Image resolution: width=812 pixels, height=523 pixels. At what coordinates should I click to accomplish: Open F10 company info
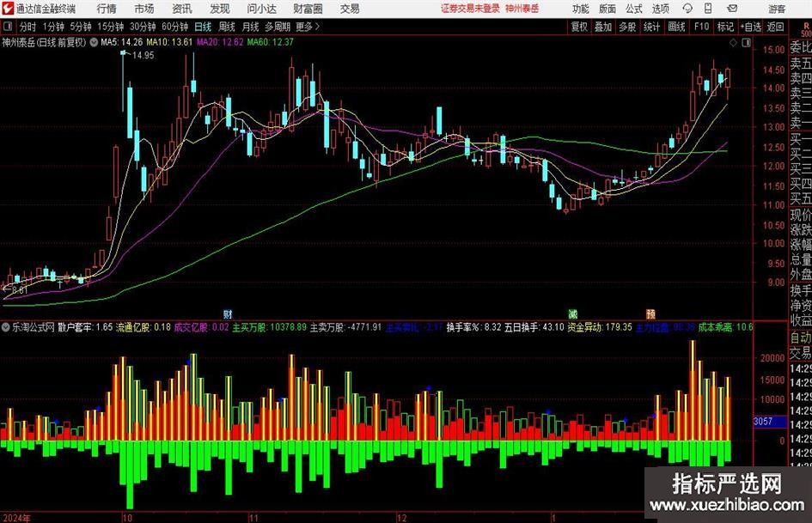click(702, 27)
